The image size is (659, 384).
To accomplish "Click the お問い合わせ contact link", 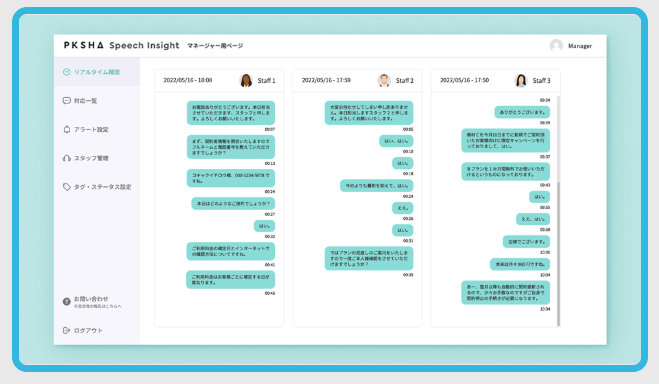I will (x=91, y=299).
